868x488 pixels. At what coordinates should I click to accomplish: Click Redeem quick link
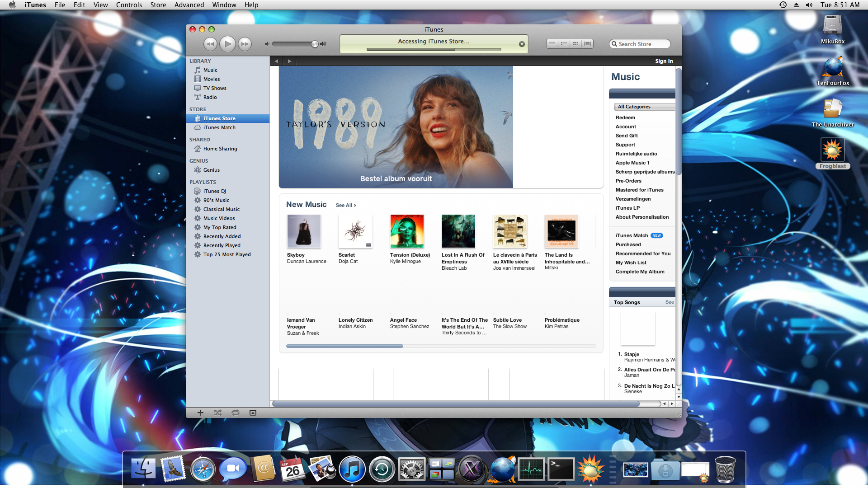click(x=625, y=117)
